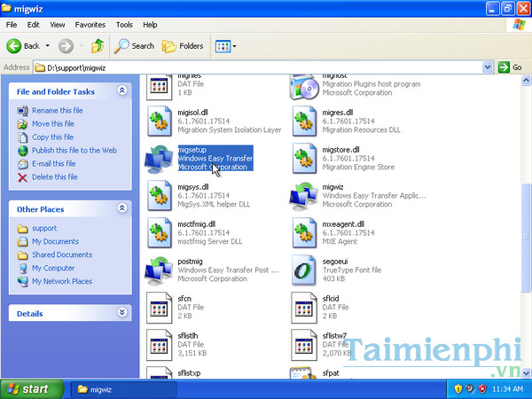Open My Network Places link
The width and height of the screenshot is (532, 399).
click(62, 281)
